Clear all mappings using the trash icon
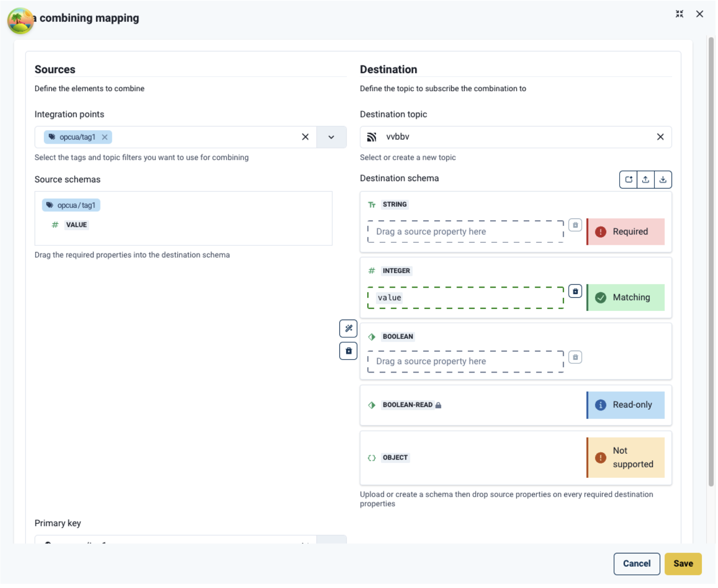This screenshot has height=588, width=718. tap(348, 351)
